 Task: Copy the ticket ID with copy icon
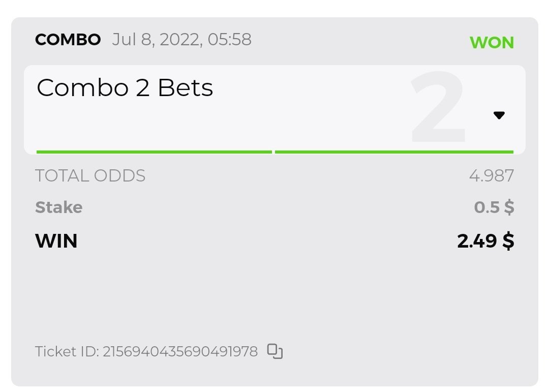274,351
